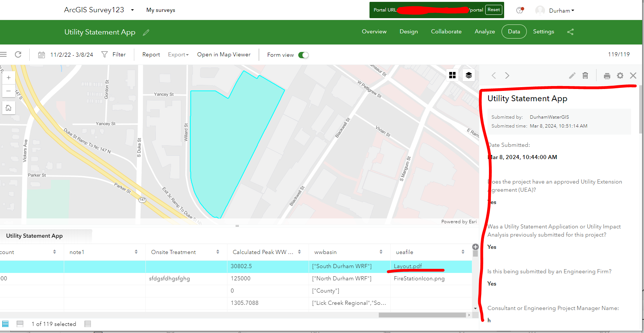The image size is (644, 333).
Task: Open data in Map Viewer
Action: point(224,55)
